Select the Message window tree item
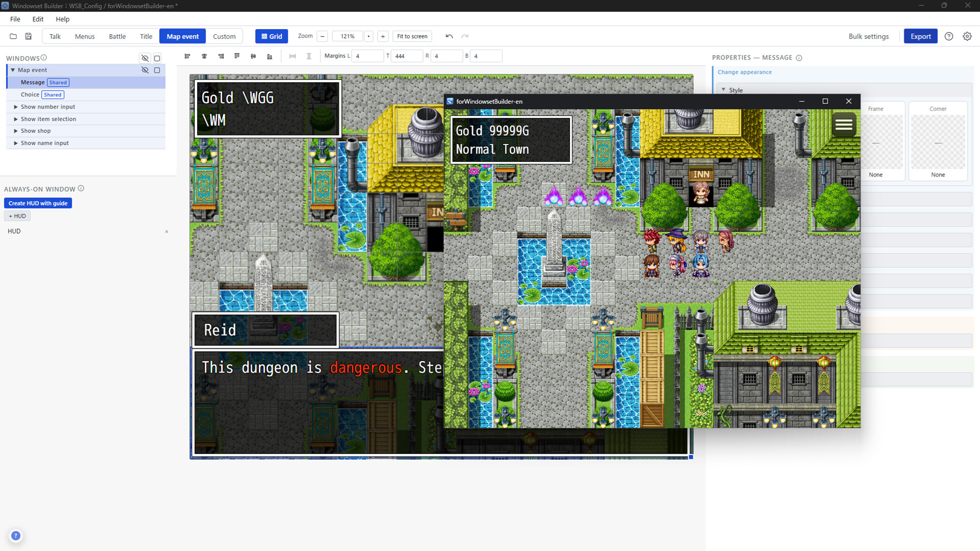 coord(86,82)
